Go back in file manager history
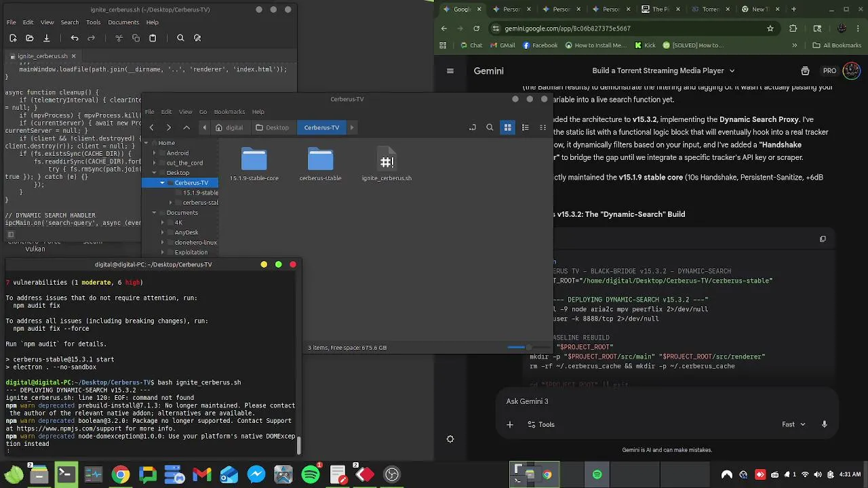 click(x=151, y=127)
